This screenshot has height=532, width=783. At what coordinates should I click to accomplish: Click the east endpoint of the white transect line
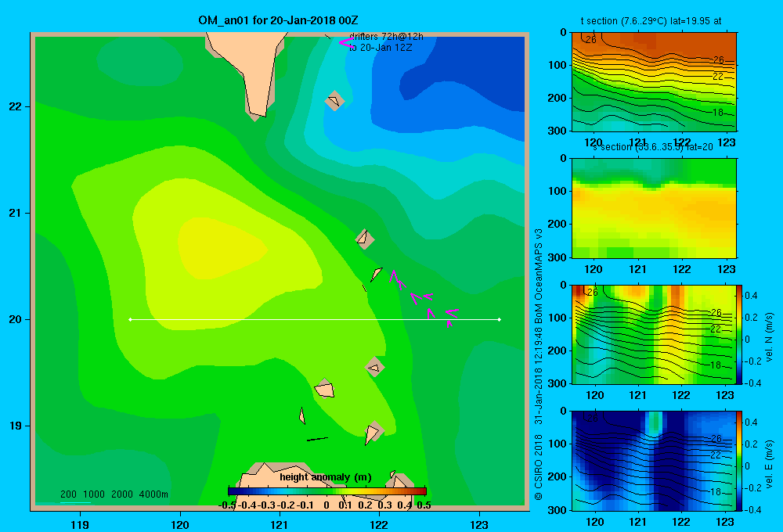click(500, 319)
